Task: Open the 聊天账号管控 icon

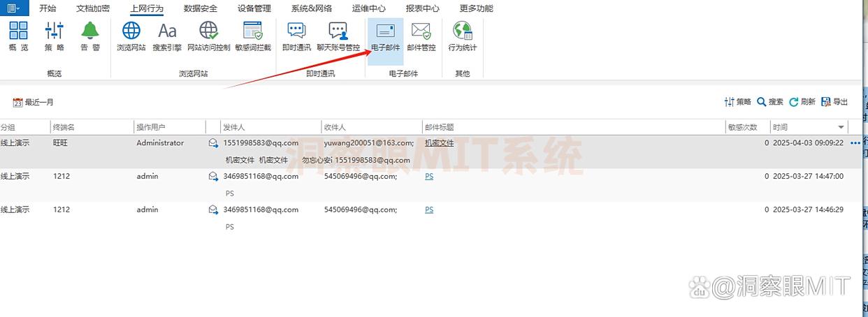Action: pyautogui.click(x=338, y=36)
